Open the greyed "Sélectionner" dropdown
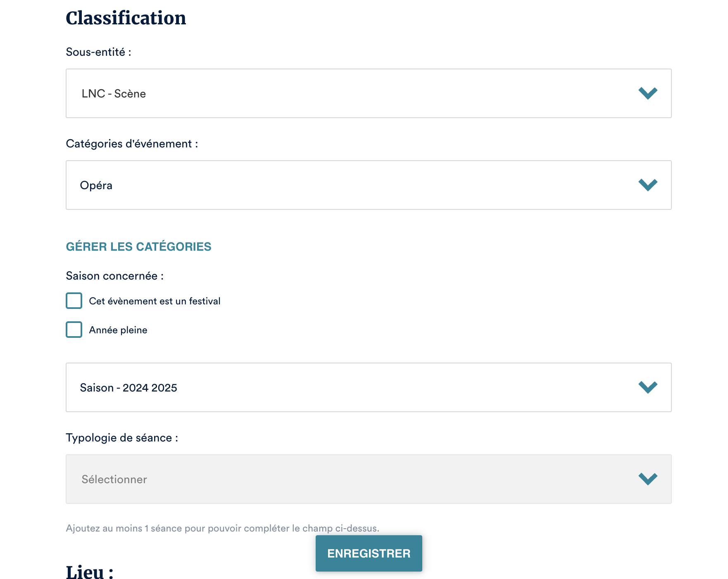This screenshot has width=728, height=579. (351, 479)
